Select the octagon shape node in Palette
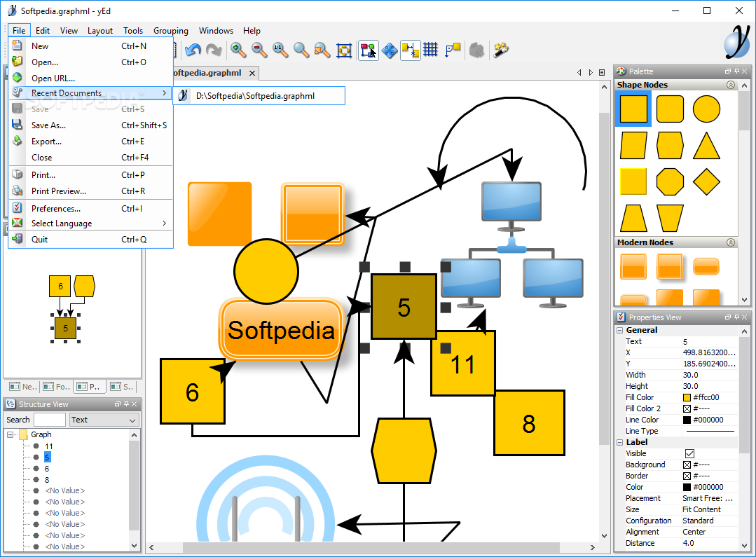This screenshot has width=756, height=557. [670, 181]
